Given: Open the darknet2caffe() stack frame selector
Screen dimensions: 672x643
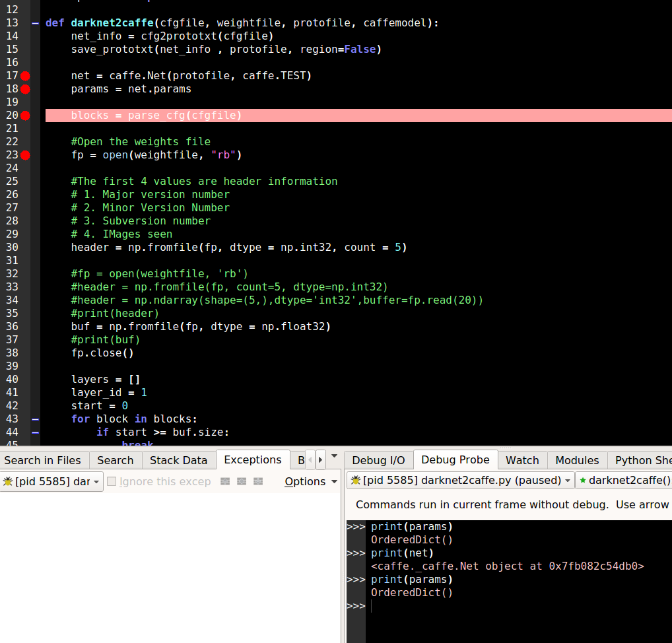Looking at the screenshot, I should [624, 480].
